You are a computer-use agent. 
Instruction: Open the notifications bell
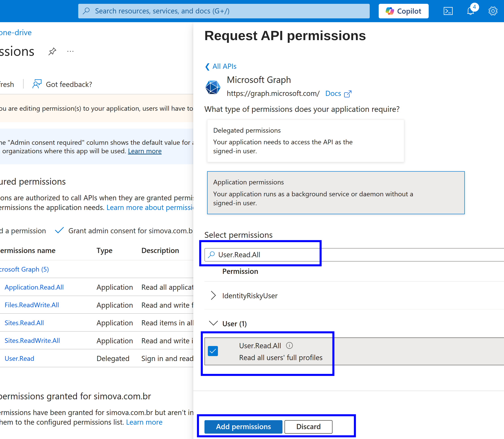[x=470, y=11]
